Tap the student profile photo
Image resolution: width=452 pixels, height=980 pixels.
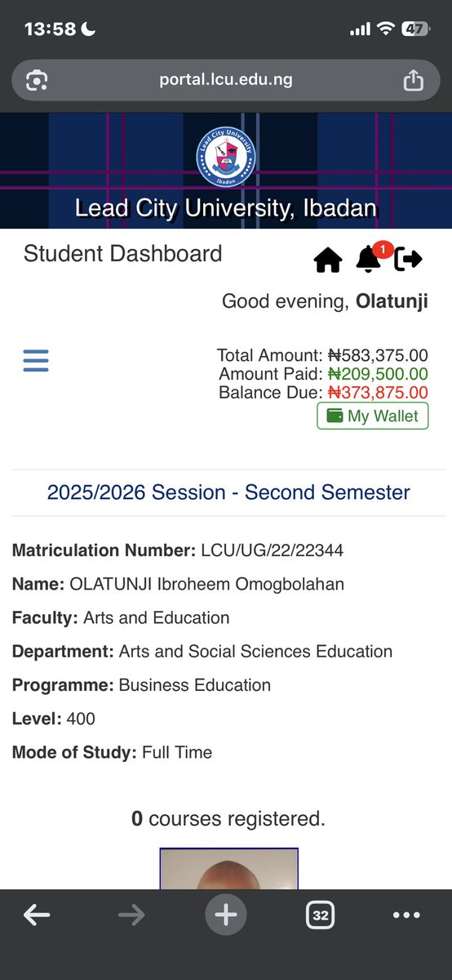pyautogui.click(x=229, y=869)
